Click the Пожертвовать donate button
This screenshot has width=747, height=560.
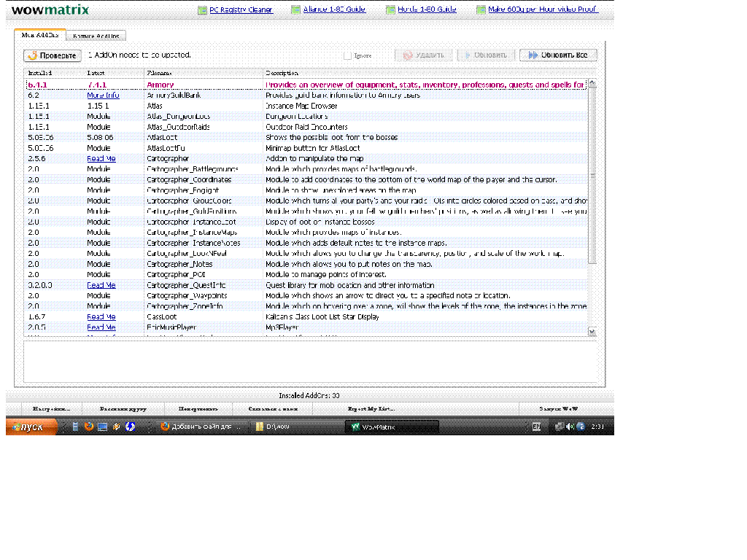click(198, 408)
